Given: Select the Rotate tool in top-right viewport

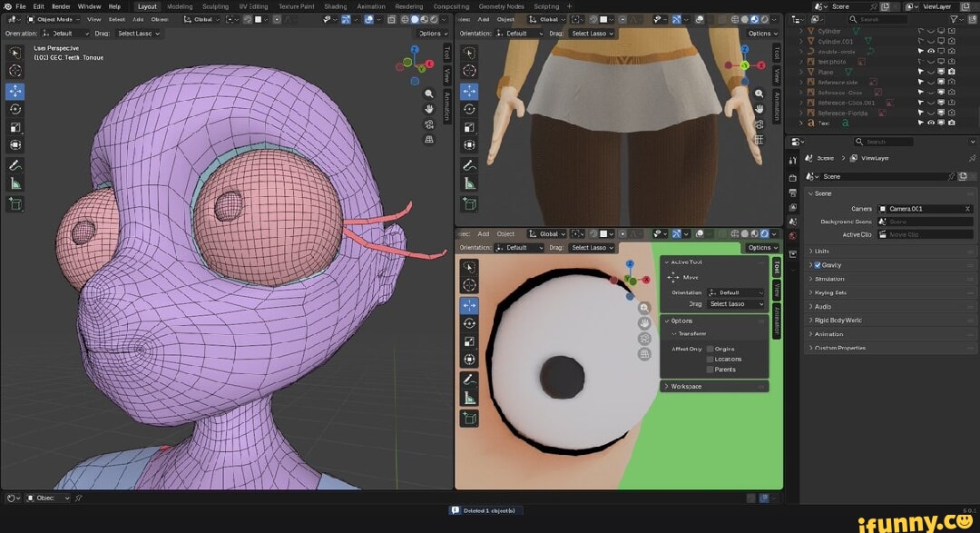Looking at the screenshot, I should [x=469, y=110].
